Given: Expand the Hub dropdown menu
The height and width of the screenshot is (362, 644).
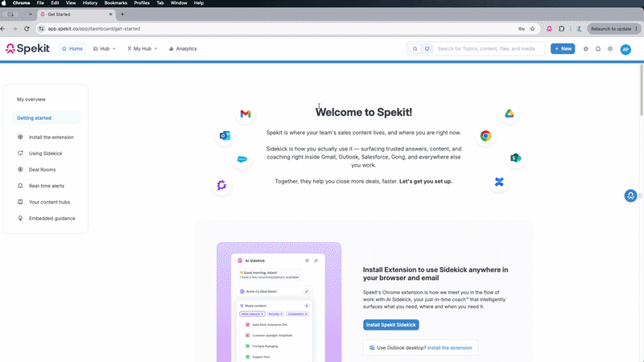Looking at the screenshot, I should pyautogui.click(x=105, y=48).
